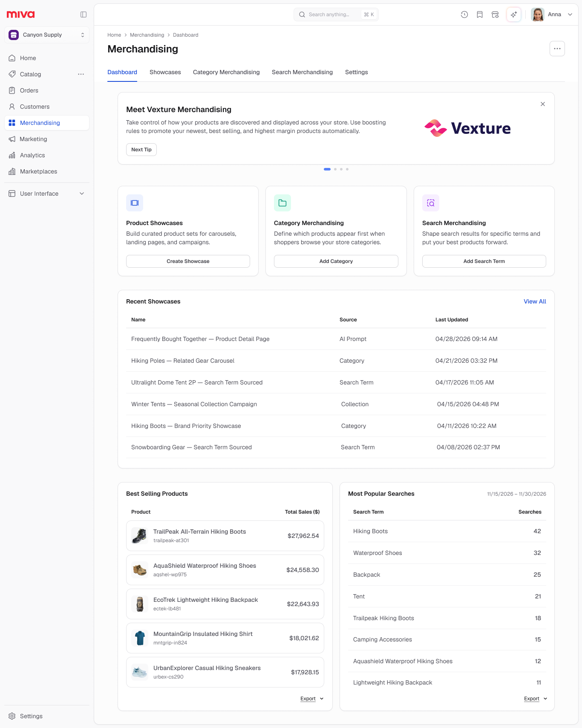Collapse the sidebar panel icon

click(x=84, y=14)
